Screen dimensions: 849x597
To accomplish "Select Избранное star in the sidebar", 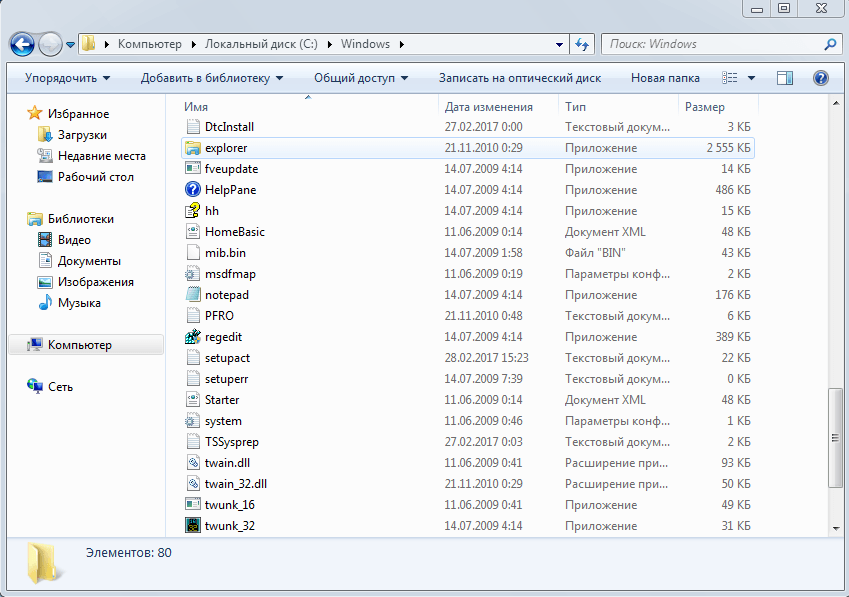I will [34, 114].
